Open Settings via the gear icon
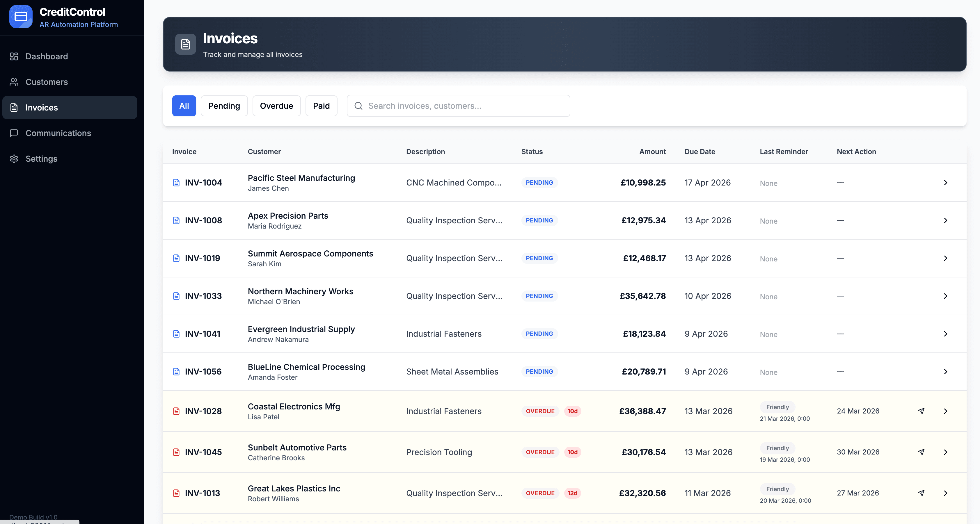Screen dimensions: 980x524 pos(14,158)
